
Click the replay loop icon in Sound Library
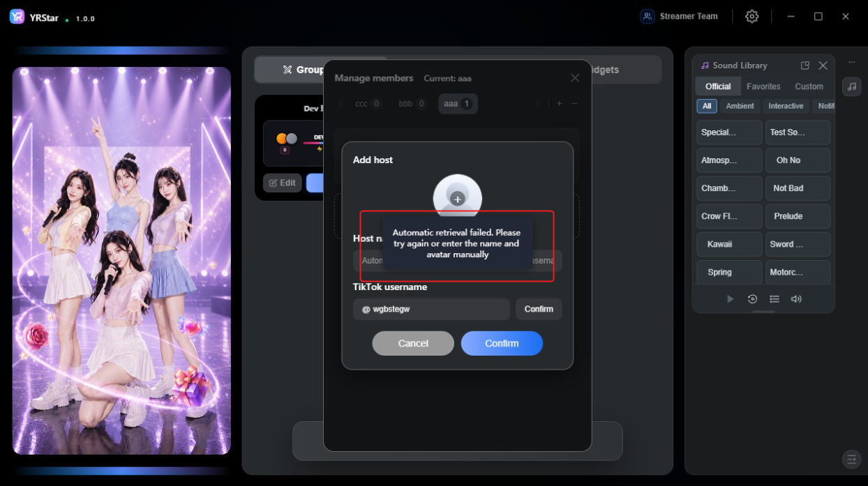click(752, 298)
